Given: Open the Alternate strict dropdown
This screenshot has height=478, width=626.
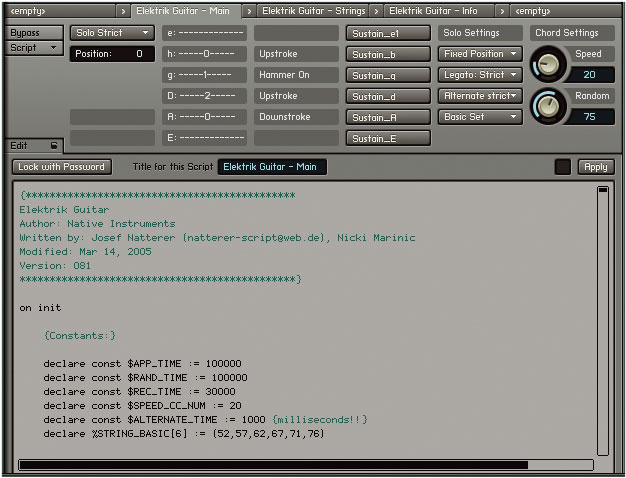Looking at the screenshot, I should [x=480, y=96].
